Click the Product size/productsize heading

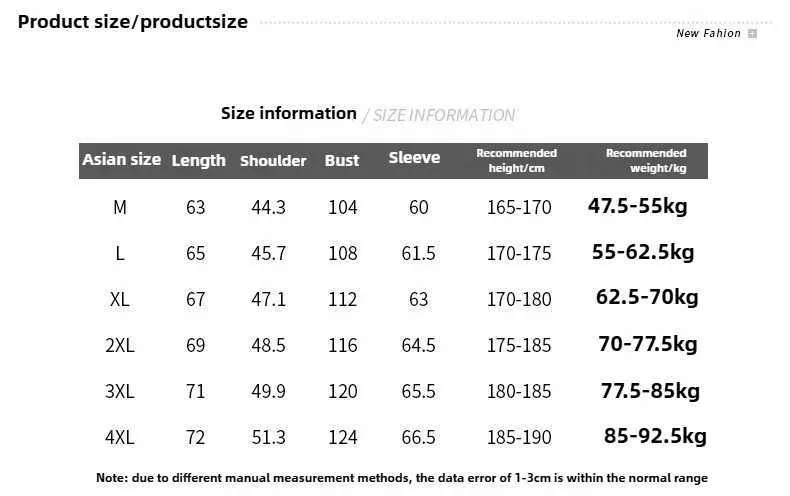(133, 22)
